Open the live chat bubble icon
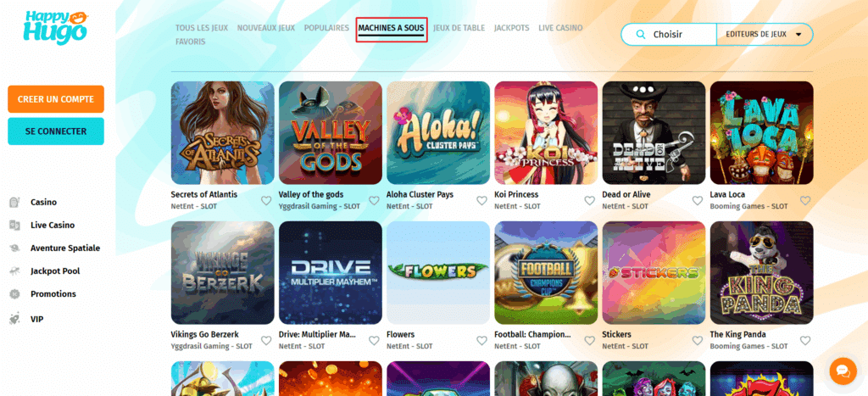 click(x=843, y=371)
